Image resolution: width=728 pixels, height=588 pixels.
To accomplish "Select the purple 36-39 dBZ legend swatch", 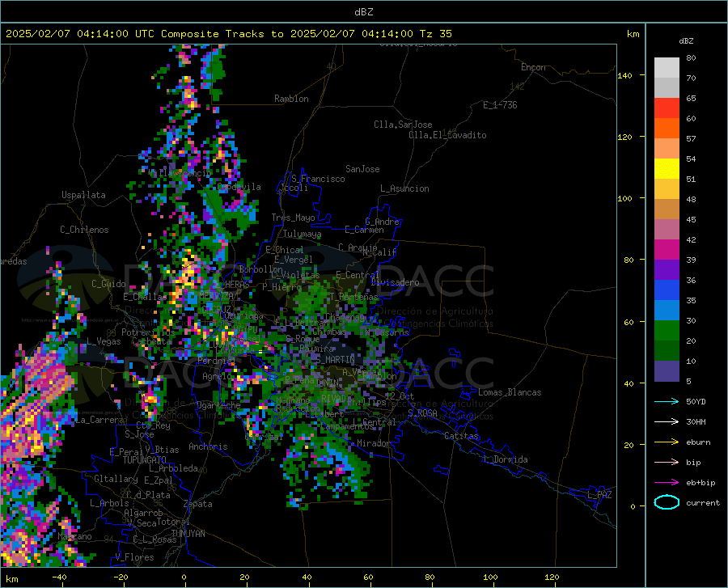I will click(x=667, y=270).
